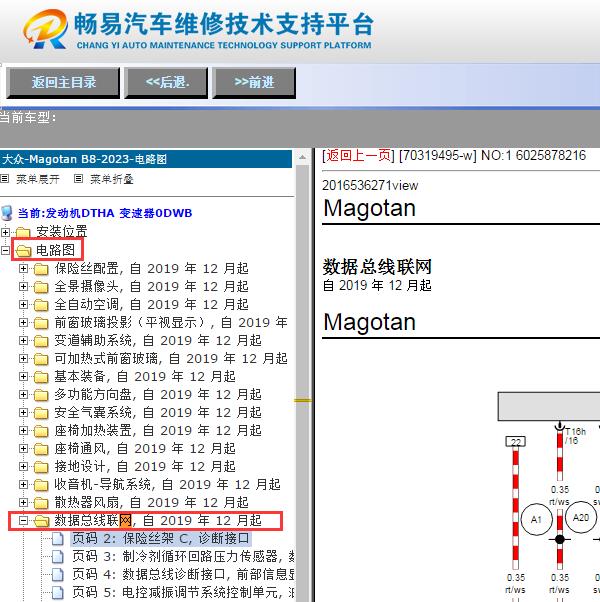Screen dimensions: 600x602
Task: Click the 菜单展开 icon
Action: pyautogui.click(x=4, y=179)
